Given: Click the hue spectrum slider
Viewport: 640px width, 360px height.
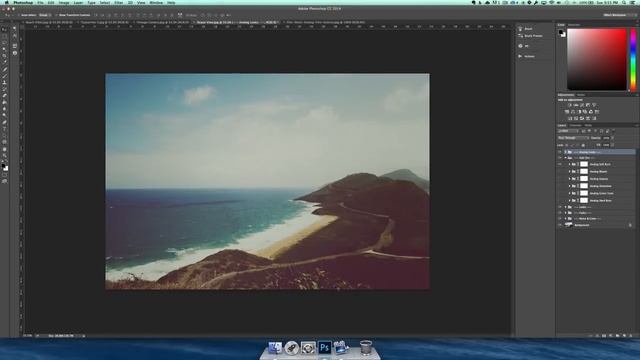Looking at the screenshot, I should click(x=633, y=60).
